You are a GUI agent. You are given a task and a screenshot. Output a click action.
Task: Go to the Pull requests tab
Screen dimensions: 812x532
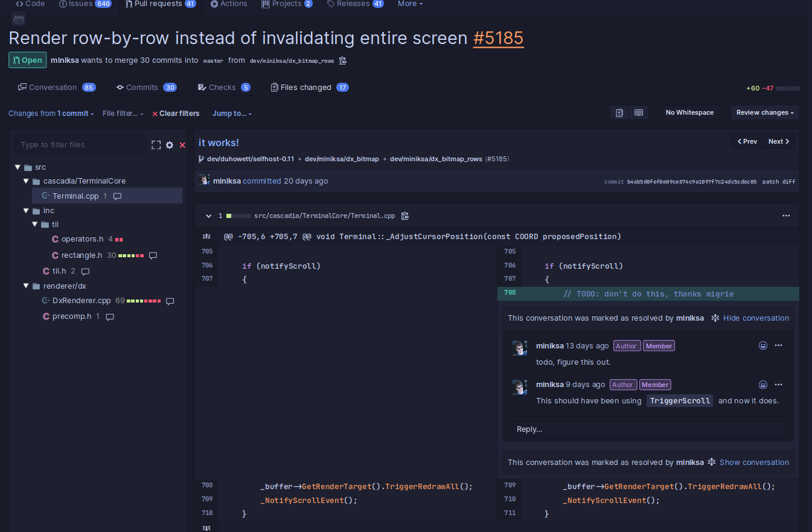click(x=161, y=4)
